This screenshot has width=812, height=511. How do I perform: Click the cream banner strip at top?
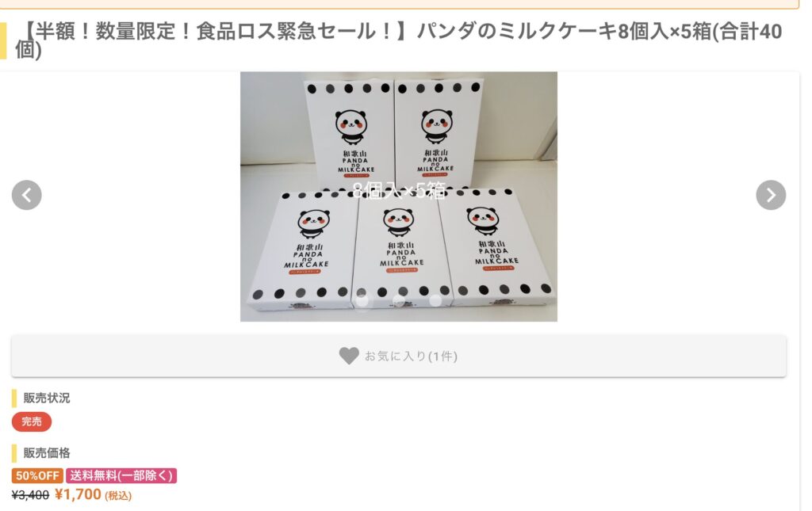pos(399,4)
